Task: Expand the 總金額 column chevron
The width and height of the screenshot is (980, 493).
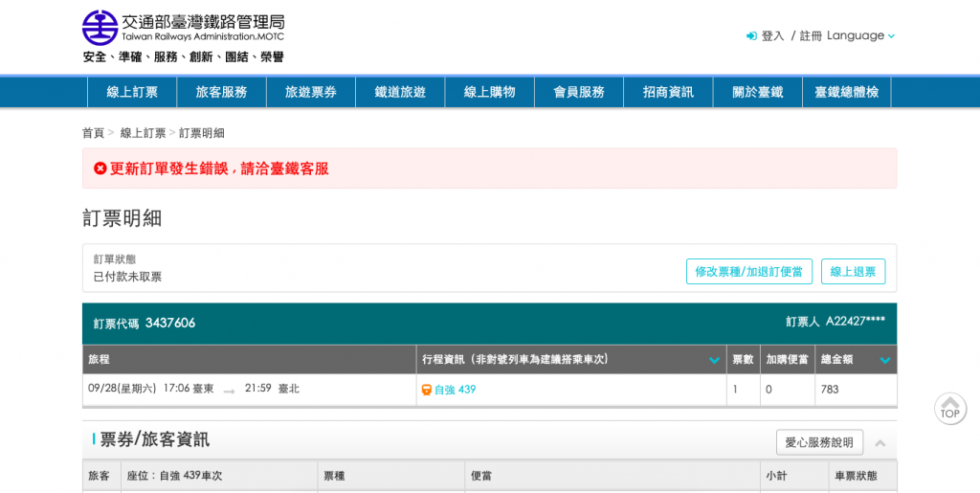Action: click(885, 360)
